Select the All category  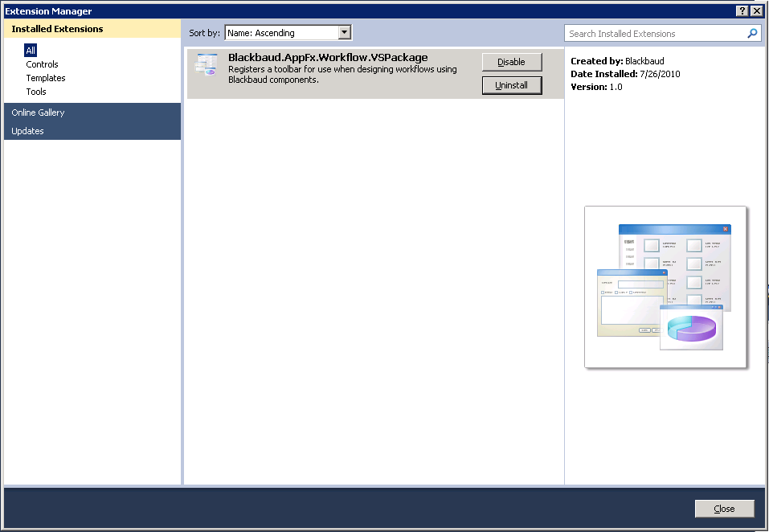pos(31,51)
